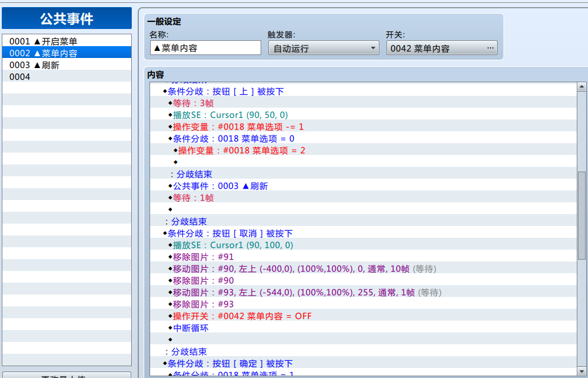Select common event 0001 ▲开启菜单
Image resolution: width=588 pixels, height=378 pixels.
[x=67, y=41]
